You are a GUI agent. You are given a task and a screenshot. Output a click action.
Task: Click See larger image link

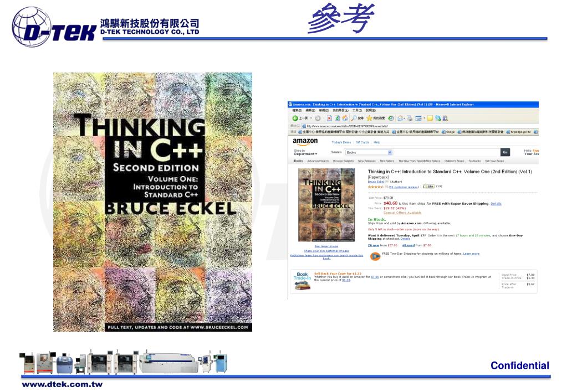[x=326, y=246]
